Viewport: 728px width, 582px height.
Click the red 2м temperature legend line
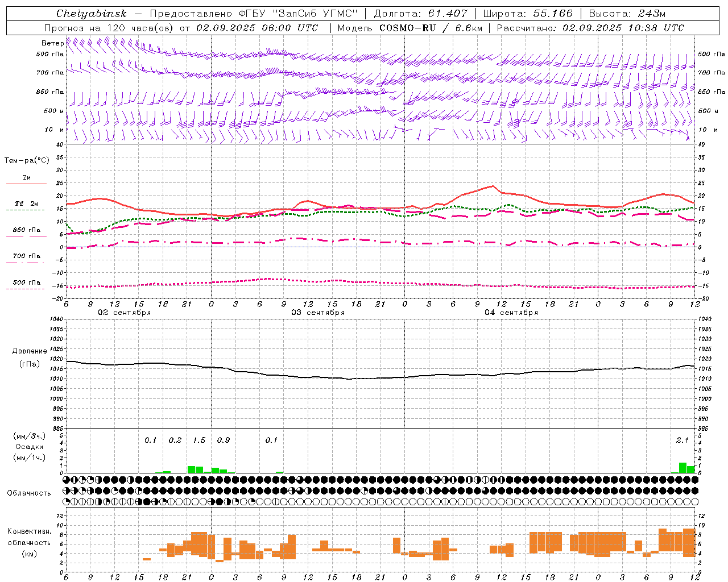(x=26, y=184)
